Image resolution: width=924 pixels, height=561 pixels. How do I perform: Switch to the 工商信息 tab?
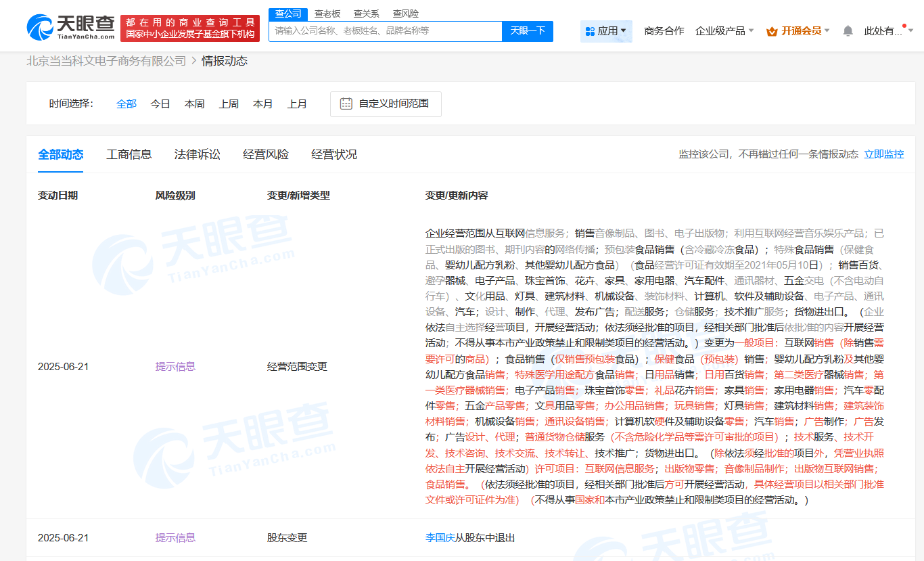click(129, 154)
